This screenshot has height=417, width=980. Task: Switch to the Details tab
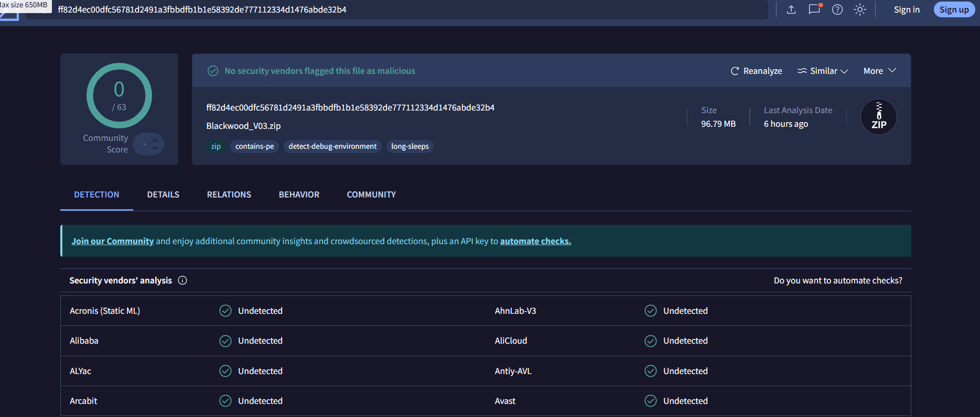pyautogui.click(x=163, y=194)
